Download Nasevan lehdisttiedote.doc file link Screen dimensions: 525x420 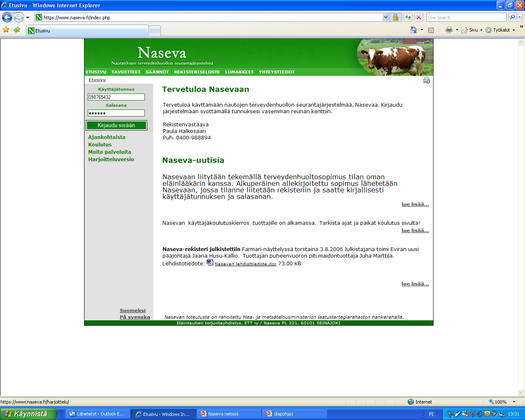[246, 264]
